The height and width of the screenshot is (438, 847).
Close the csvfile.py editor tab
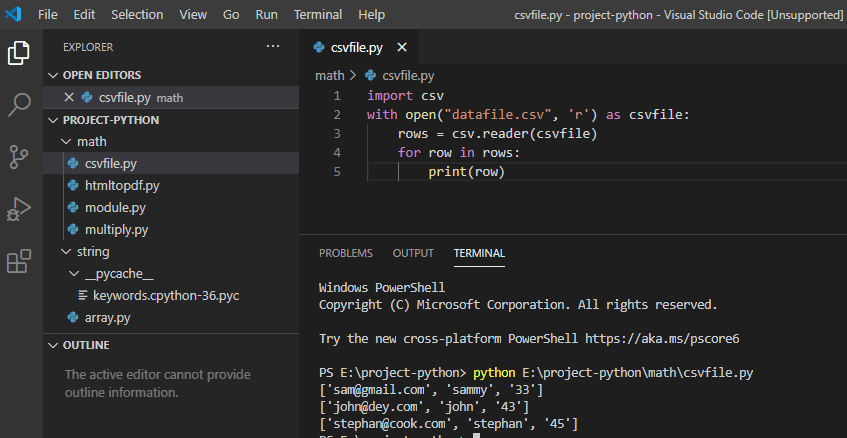(402, 48)
